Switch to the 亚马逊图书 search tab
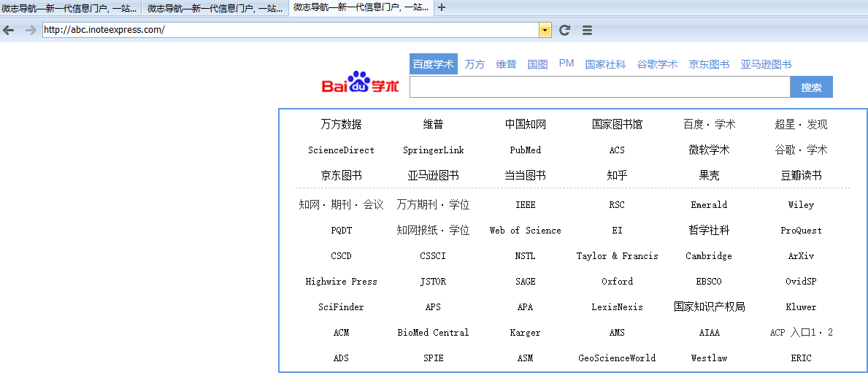 (x=766, y=64)
